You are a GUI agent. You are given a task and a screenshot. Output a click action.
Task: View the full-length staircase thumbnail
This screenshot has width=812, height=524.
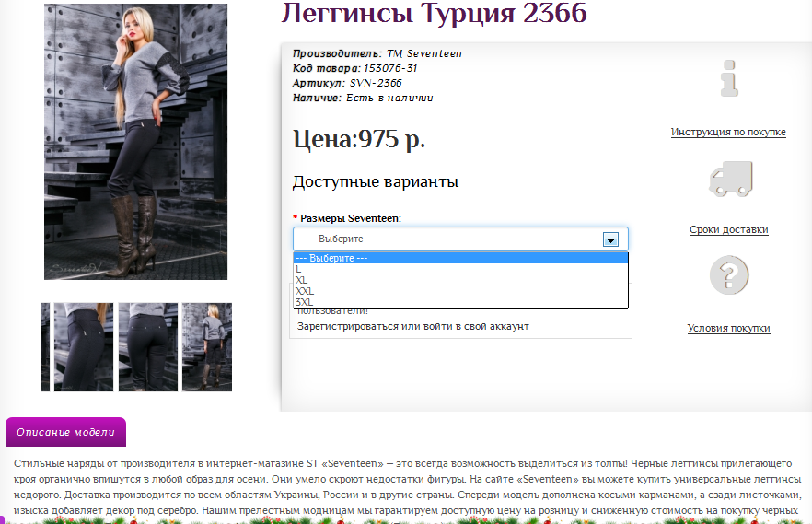coord(207,347)
